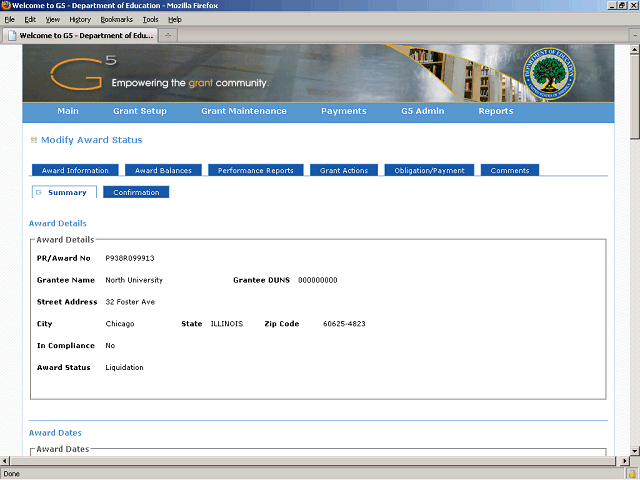The height and width of the screenshot is (480, 640).
Task: Click In Compliance value No
Action: tap(110, 346)
